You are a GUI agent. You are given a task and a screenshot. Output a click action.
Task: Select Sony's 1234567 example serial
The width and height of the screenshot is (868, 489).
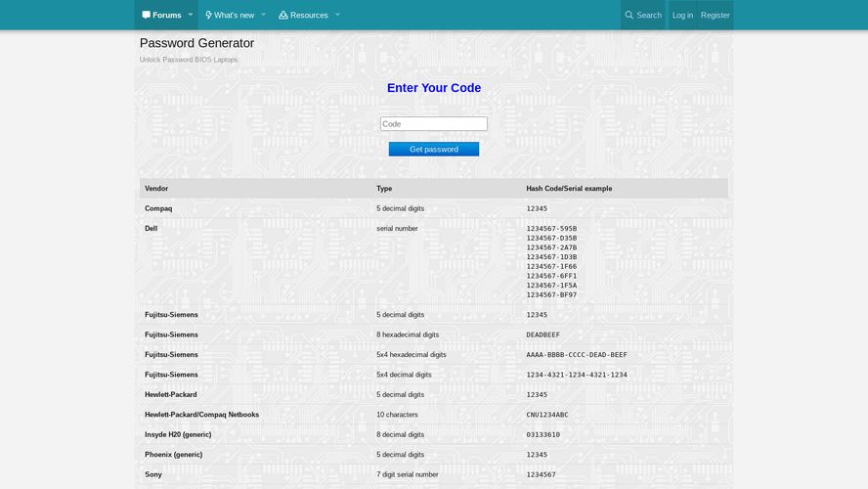[x=541, y=474]
